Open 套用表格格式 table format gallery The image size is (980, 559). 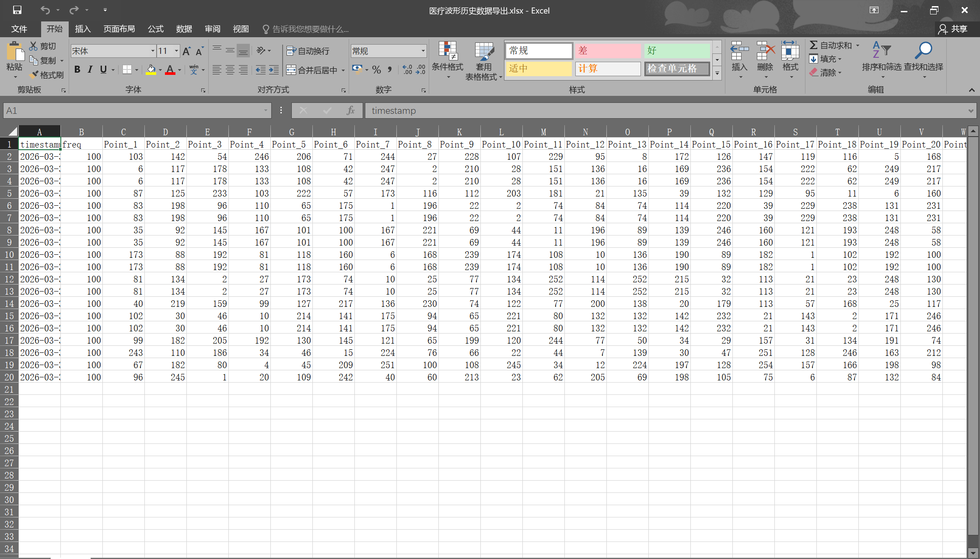click(483, 61)
